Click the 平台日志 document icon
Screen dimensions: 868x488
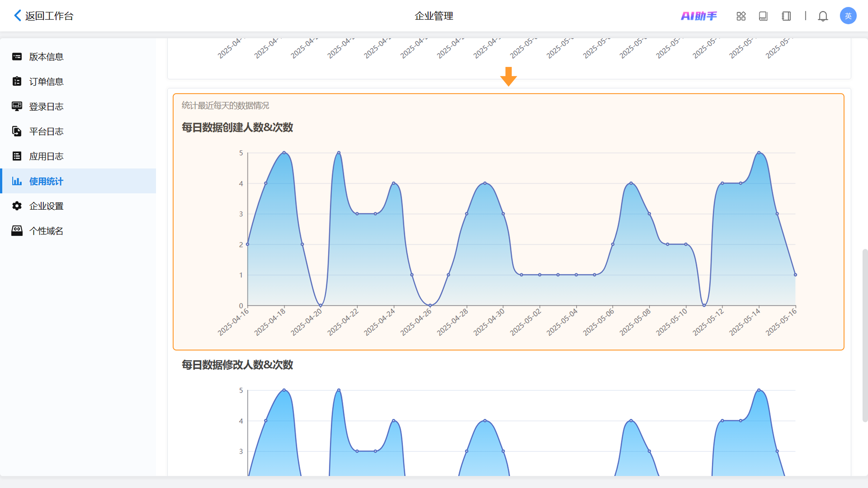pyautogui.click(x=17, y=131)
